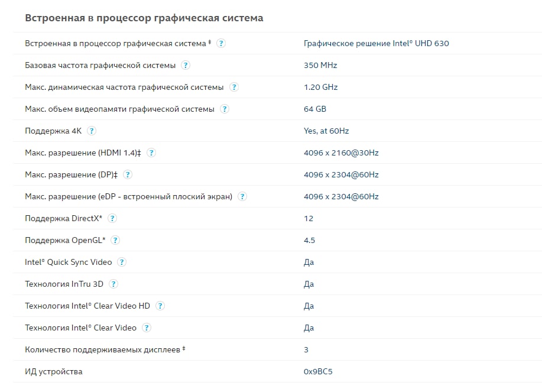This screenshot has width=542, height=392.
Task: Select the device ID value 0x9BC5
Action: click(318, 372)
